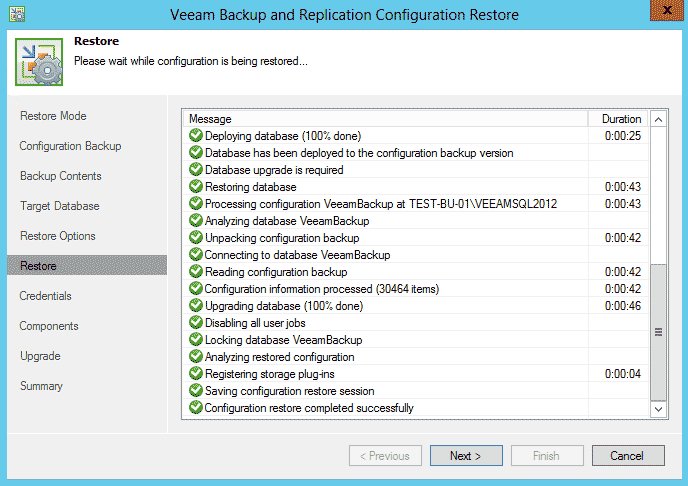The height and width of the screenshot is (486, 688).
Task: Select 'Reading configuration backup' message
Action: pyautogui.click(x=276, y=272)
